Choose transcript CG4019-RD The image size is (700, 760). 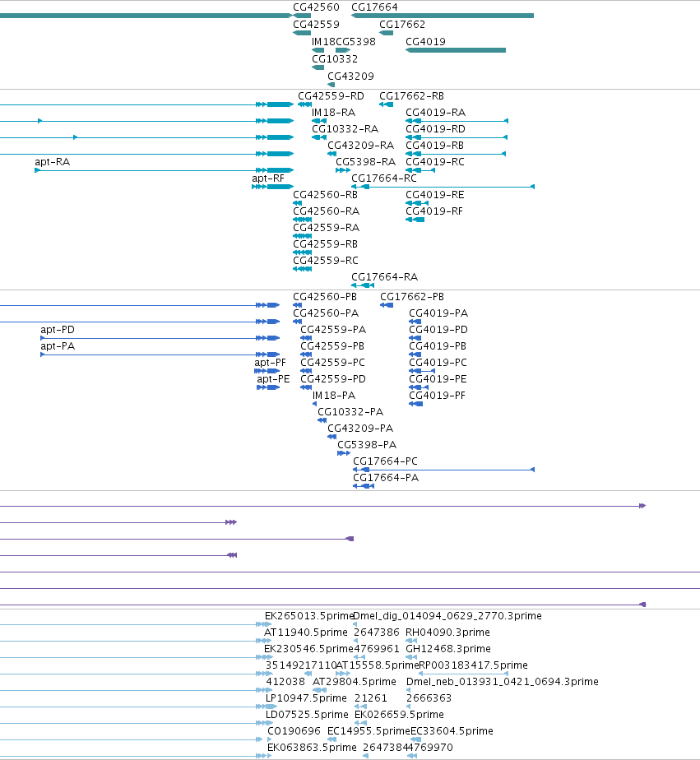(x=435, y=129)
